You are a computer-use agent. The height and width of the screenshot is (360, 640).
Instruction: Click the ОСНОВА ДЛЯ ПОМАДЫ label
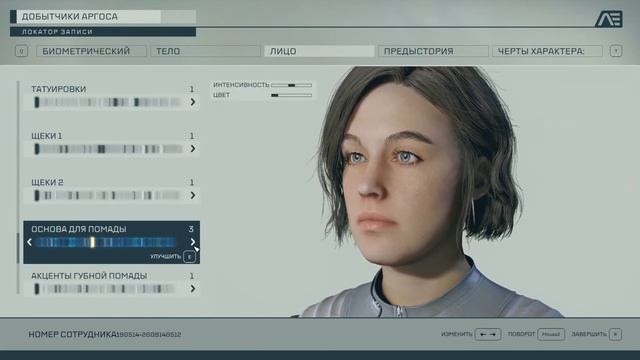click(79, 229)
